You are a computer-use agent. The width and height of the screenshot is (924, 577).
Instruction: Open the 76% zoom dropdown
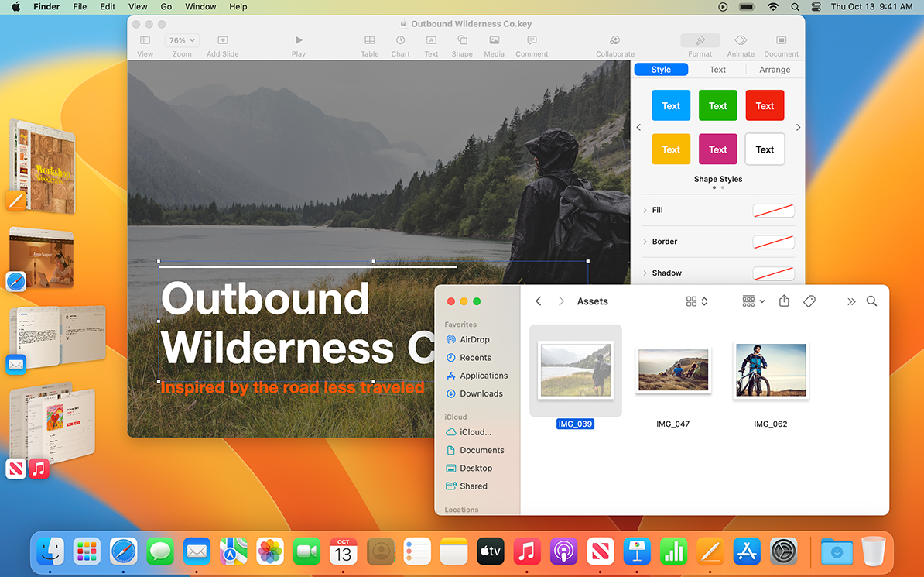pos(182,40)
